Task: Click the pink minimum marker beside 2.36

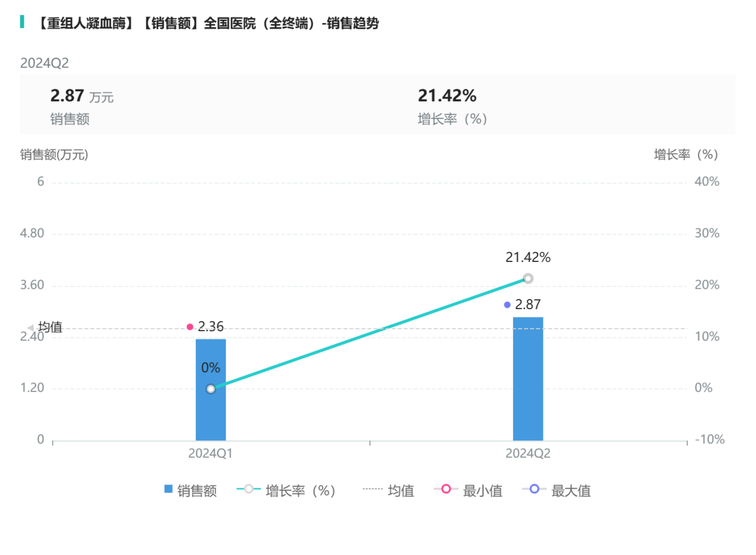Action: point(190,327)
